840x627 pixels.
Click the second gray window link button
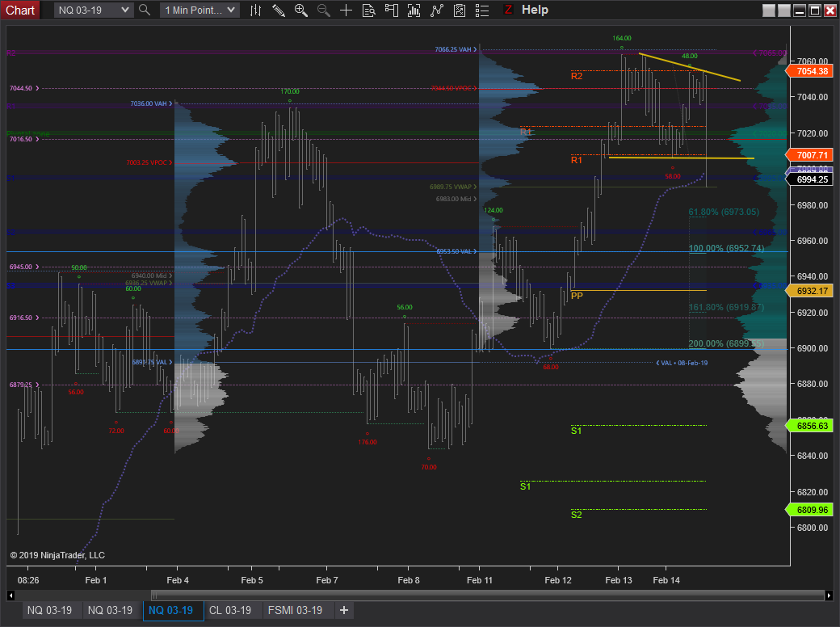click(783, 11)
